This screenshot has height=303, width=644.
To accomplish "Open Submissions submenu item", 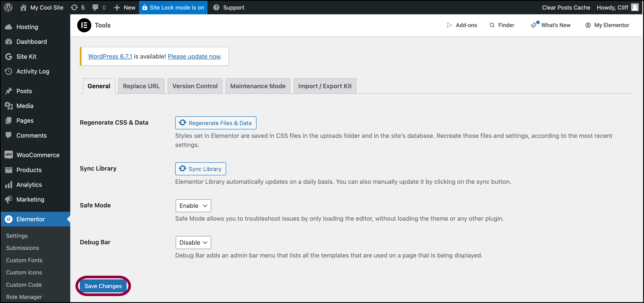I will click(23, 248).
